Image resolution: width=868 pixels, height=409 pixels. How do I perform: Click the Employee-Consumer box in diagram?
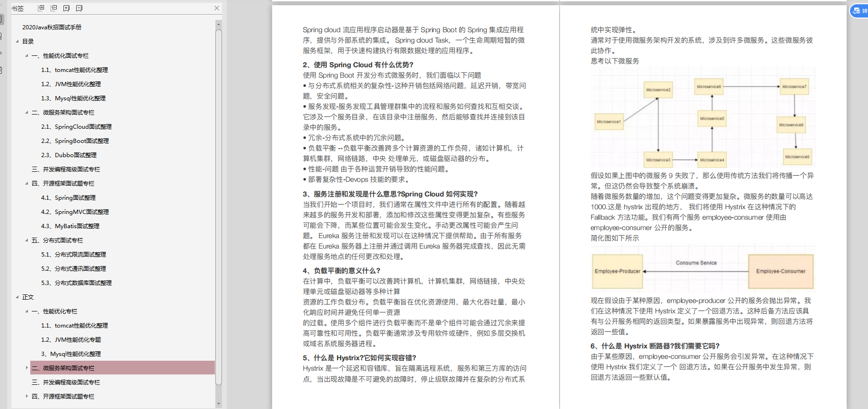coord(780,271)
